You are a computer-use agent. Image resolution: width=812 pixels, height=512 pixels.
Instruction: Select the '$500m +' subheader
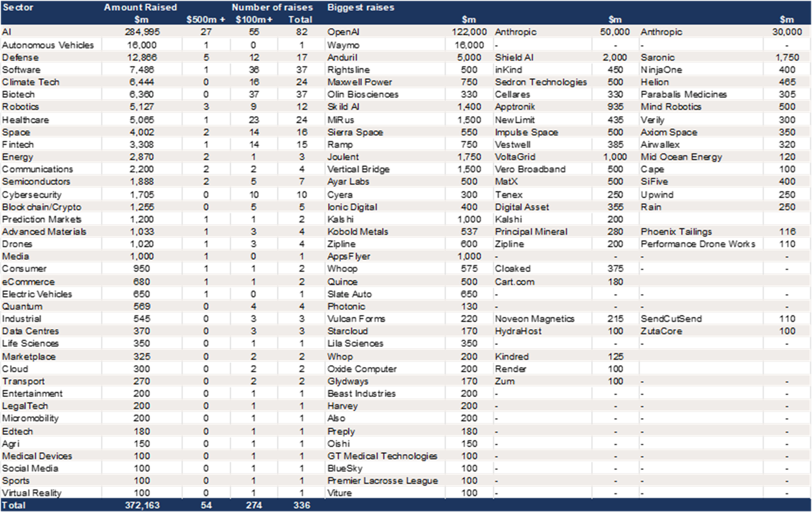click(206, 20)
